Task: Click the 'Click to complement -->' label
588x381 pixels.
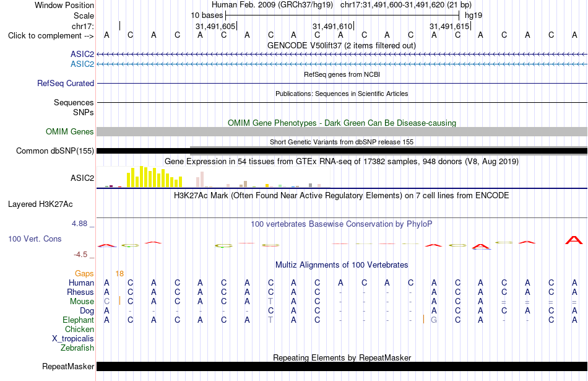Action: click(51, 36)
